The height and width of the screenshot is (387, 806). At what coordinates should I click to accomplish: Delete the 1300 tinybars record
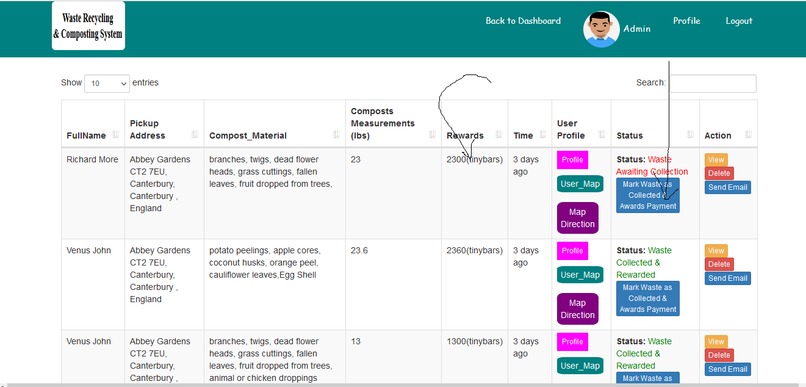tap(719, 355)
